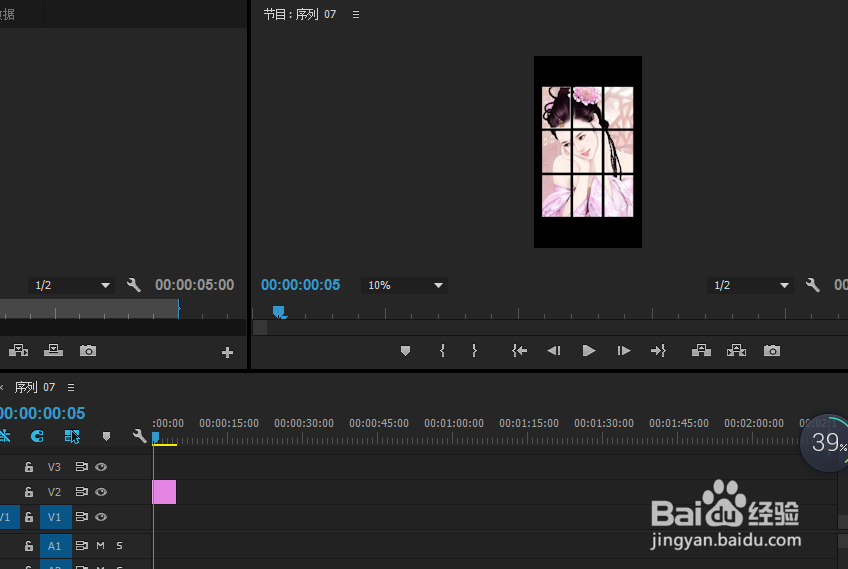The height and width of the screenshot is (569, 848).
Task: Add marker in timeline panel
Action: point(106,436)
